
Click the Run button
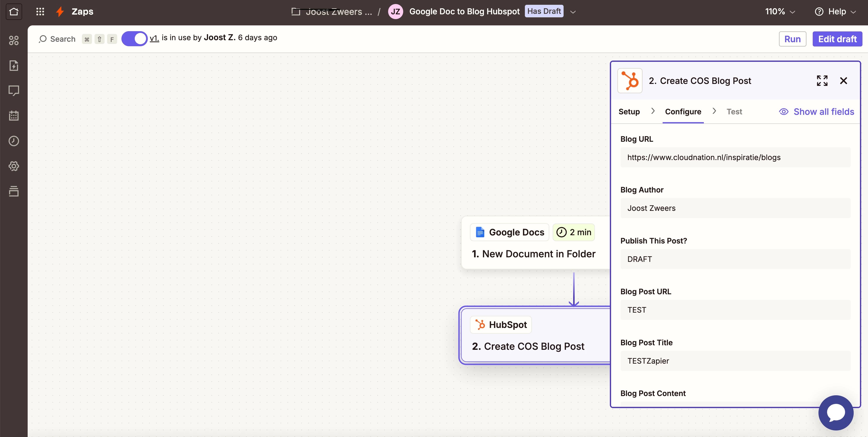point(792,39)
